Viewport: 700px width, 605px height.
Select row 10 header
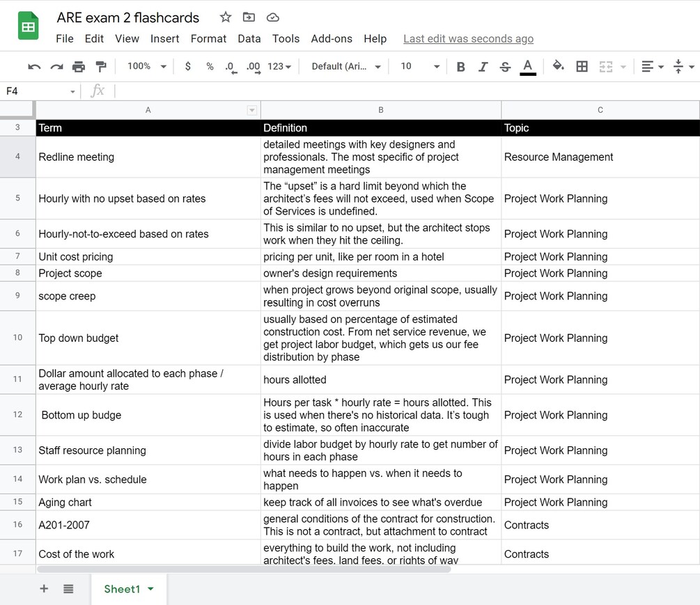(x=17, y=338)
